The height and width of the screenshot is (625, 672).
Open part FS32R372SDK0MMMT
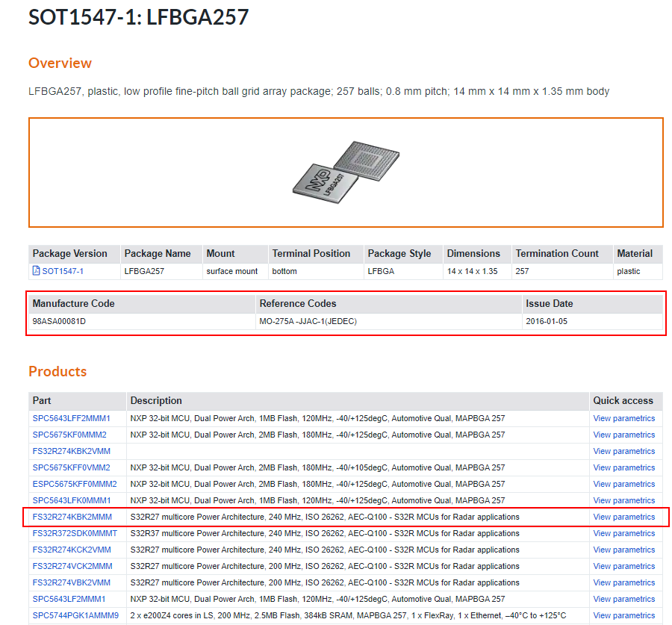coord(75,533)
